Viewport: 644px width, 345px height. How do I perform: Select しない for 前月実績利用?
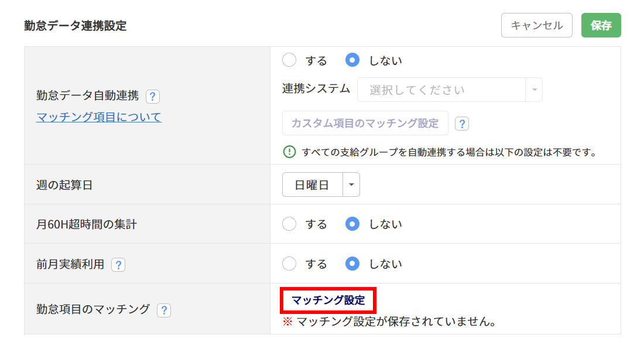point(352,264)
